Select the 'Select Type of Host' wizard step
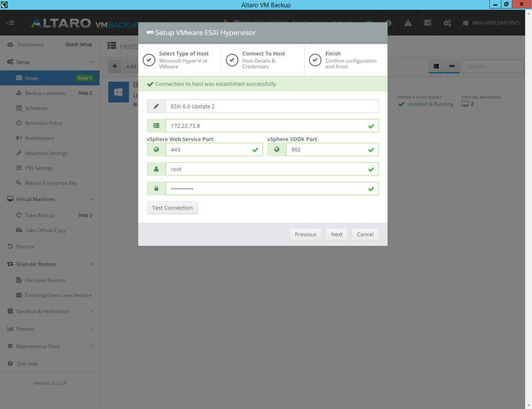The height and width of the screenshot is (409, 532). tap(180, 60)
